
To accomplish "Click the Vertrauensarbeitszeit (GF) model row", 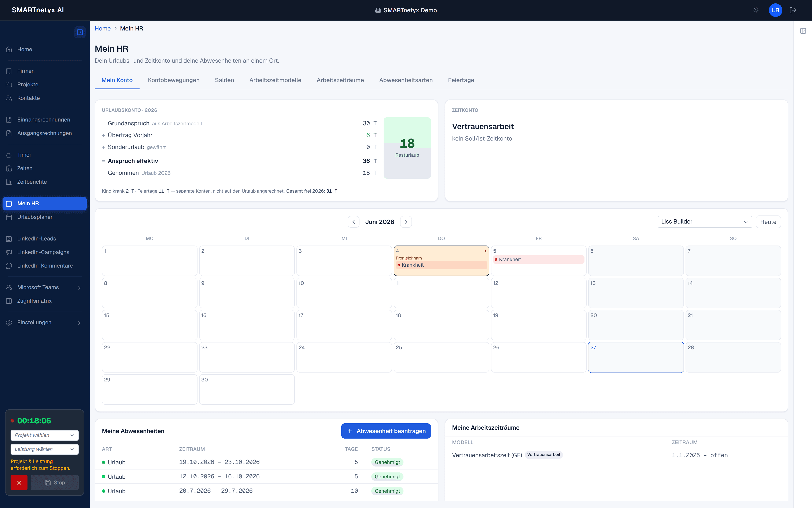I will (x=616, y=455).
